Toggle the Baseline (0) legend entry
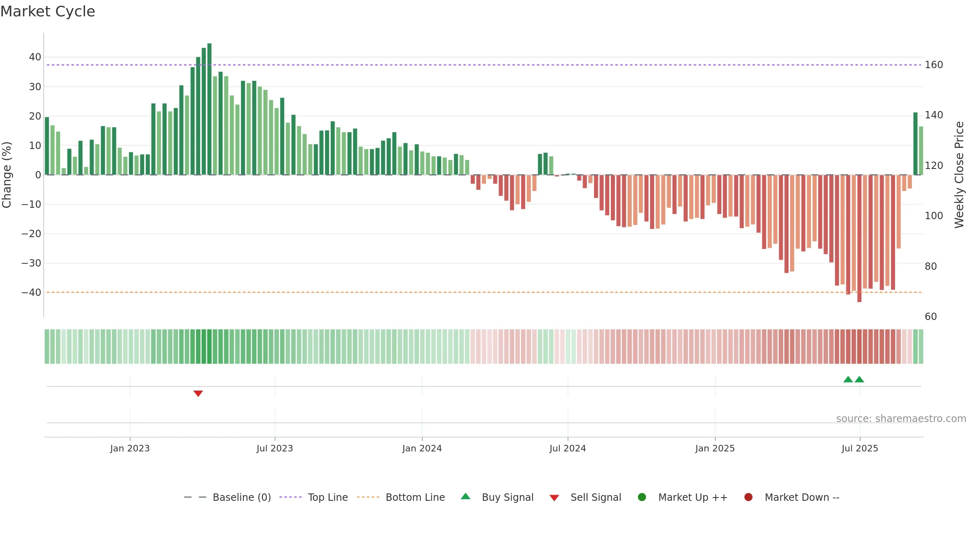980x551 pixels. click(x=227, y=497)
